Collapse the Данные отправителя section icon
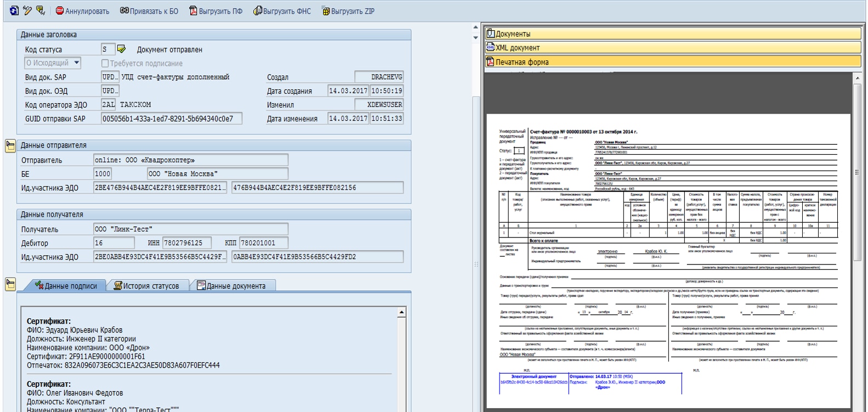Screen dimensions: 868x412 click(10, 145)
